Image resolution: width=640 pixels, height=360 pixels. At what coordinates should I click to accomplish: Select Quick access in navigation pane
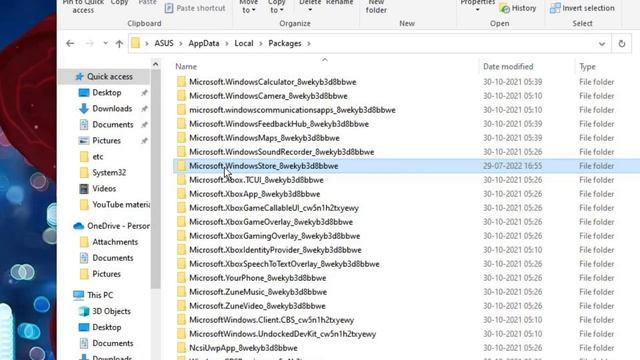104,76
